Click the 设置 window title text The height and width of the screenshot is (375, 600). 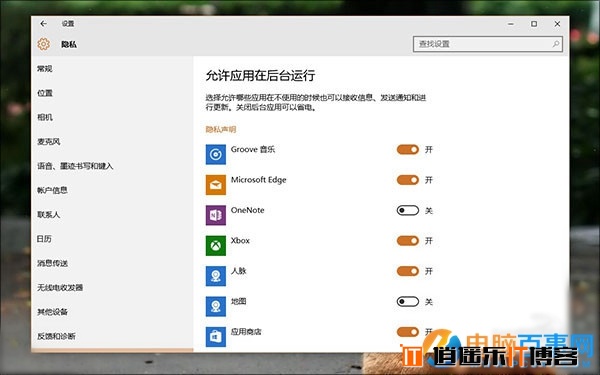click(68, 24)
